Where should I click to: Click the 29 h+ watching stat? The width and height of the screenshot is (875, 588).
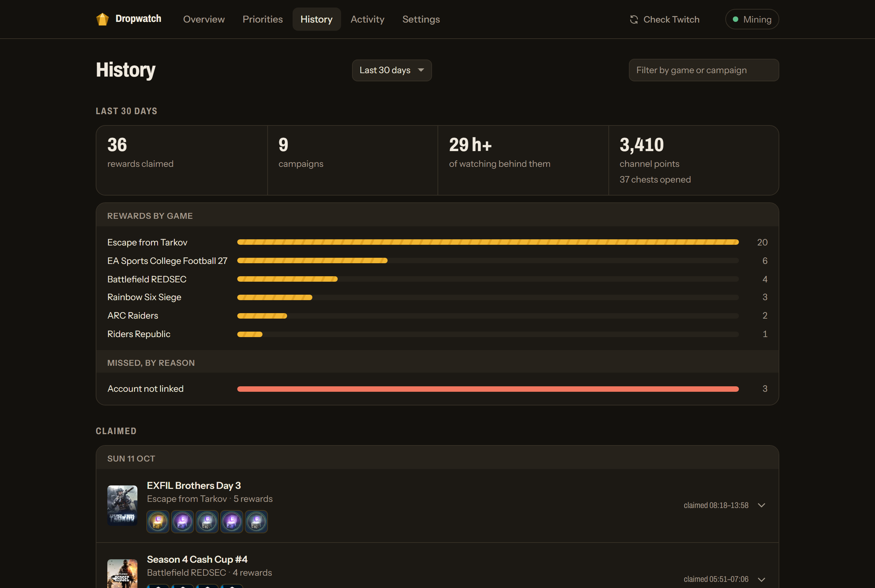click(523, 160)
